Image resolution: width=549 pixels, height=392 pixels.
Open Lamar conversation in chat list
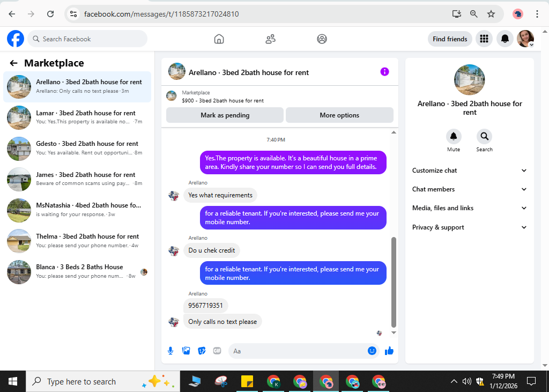pos(77,117)
